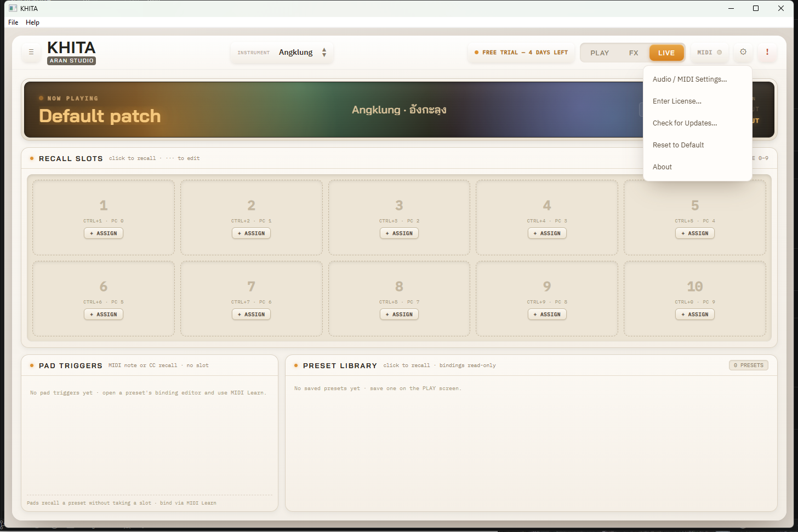Open About from the dropdown menu
Viewport: 798px width, 532px height.
coord(697,167)
